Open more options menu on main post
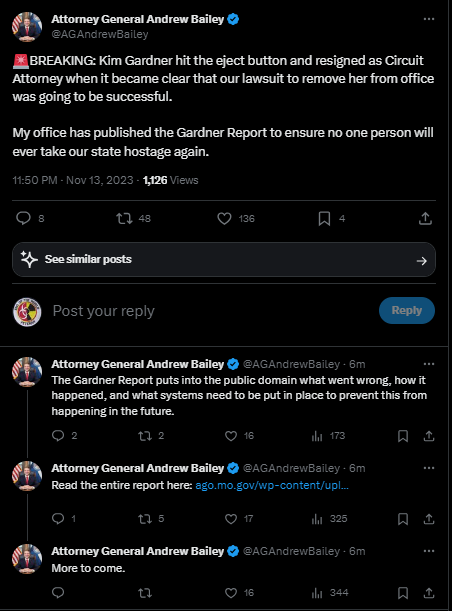Image resolution: width=452 pixels, height=611 pixels. pos(429,19)
